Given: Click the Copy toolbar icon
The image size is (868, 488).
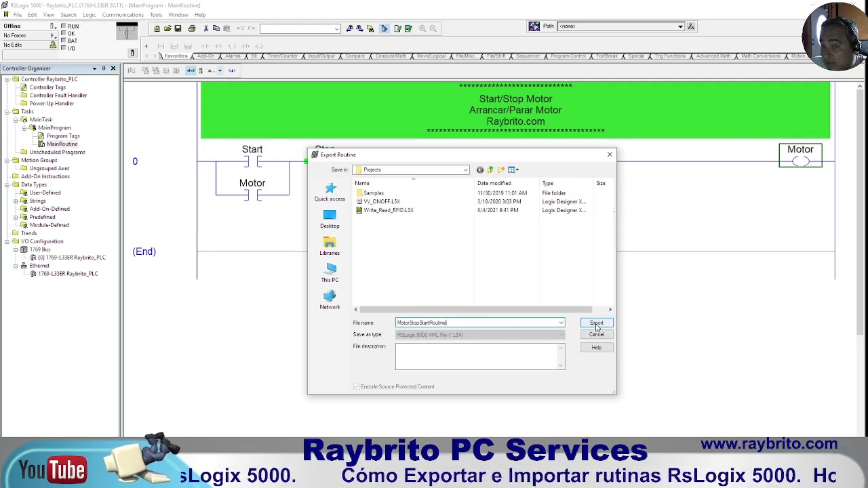Looking at the screenshot, I should [216, 28].
